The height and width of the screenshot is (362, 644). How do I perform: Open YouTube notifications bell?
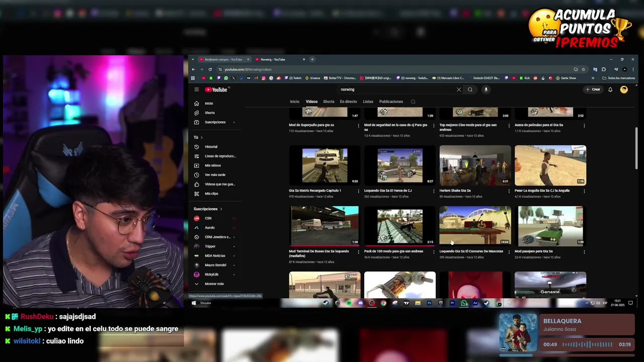pos(610,89)
